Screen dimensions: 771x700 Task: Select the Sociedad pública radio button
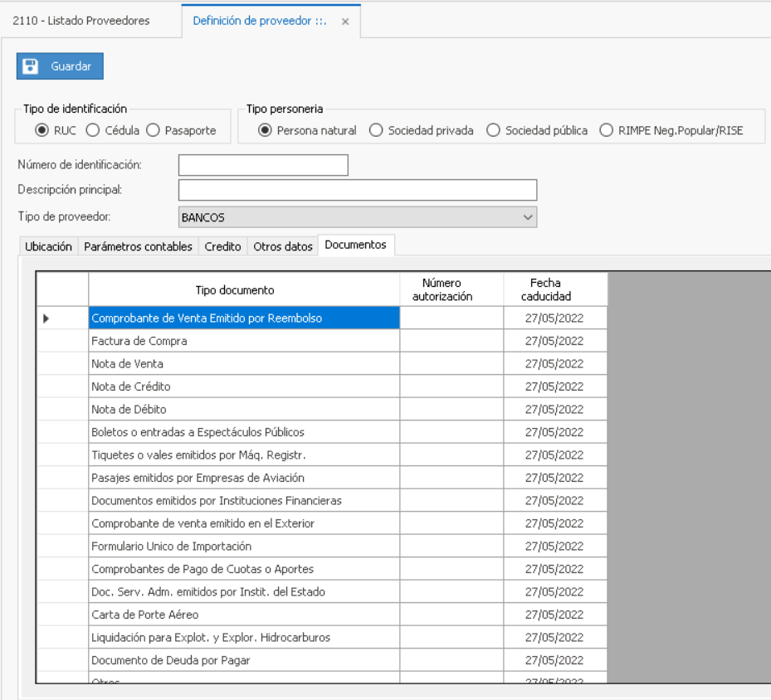tap(494, 130)
